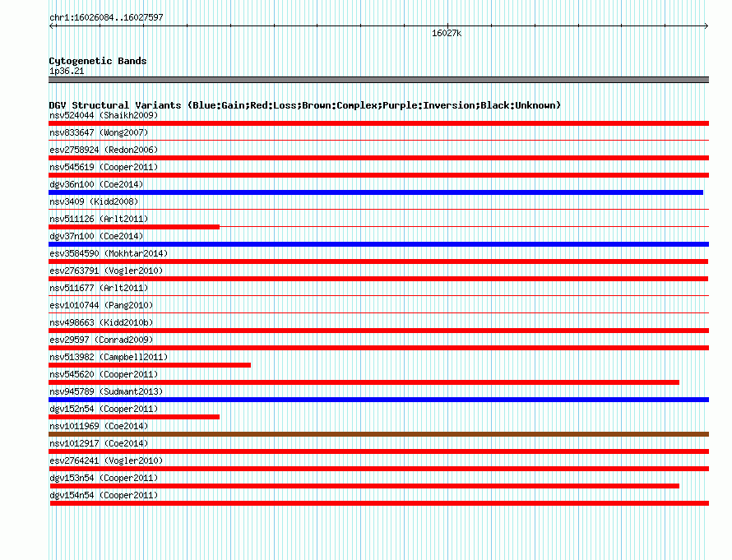Click the red bar under esv2758924

coord(378,158)
